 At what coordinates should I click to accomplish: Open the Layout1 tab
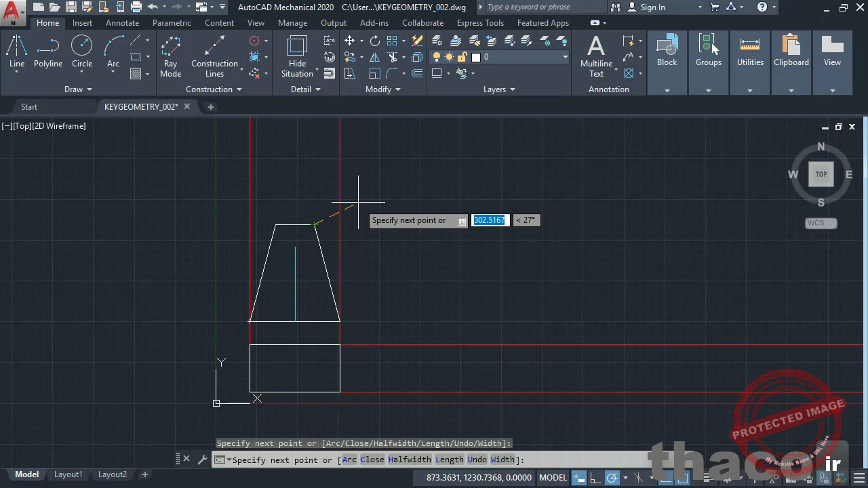68,474
